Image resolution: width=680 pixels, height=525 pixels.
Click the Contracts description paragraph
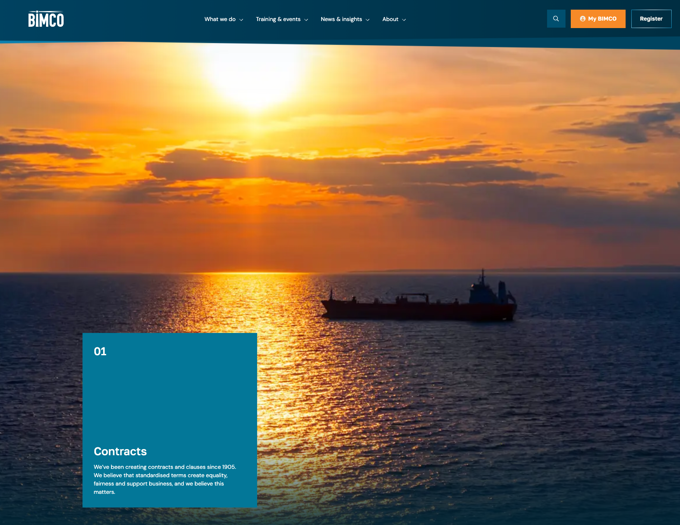[x=165, y=479]
